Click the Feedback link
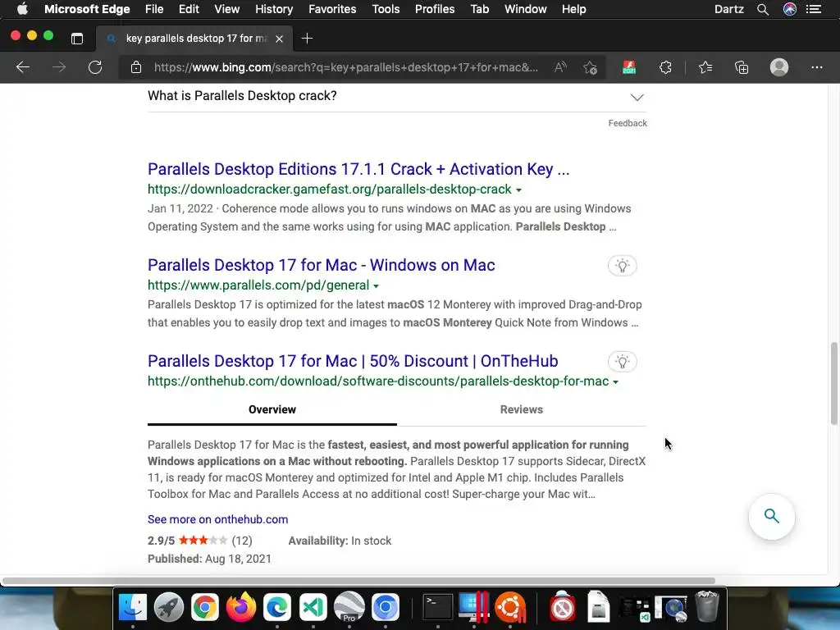840x630 pixels. [628, 123]
